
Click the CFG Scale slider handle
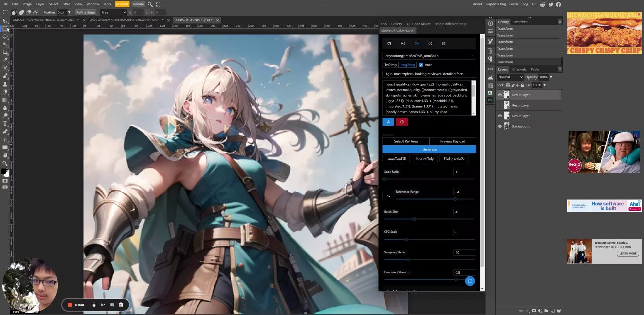click(406, 239)
